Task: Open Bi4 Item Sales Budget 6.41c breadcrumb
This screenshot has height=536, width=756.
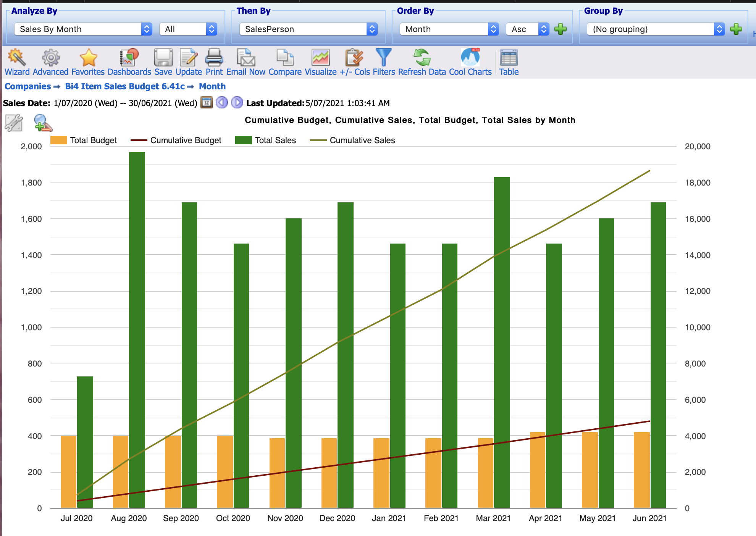Action: tap(125, 86)
